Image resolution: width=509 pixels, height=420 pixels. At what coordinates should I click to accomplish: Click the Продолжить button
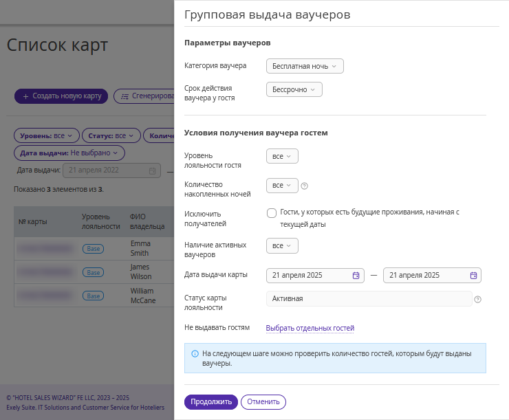(211, 402)
